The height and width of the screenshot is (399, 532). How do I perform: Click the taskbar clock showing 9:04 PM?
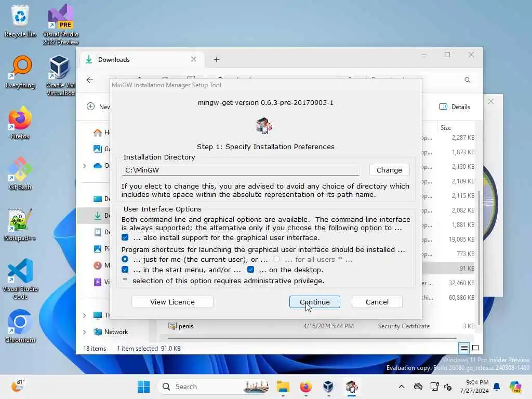(474, 387)
